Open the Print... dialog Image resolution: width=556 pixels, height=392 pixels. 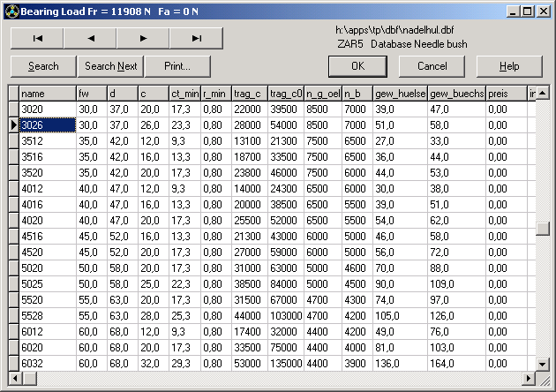tap(178, 66)
